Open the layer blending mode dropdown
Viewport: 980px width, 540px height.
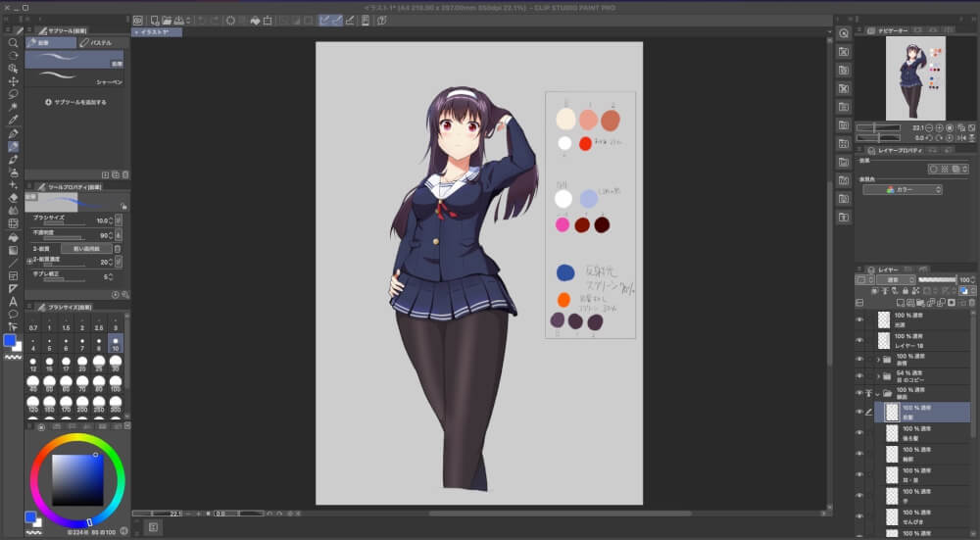(896, 280)
